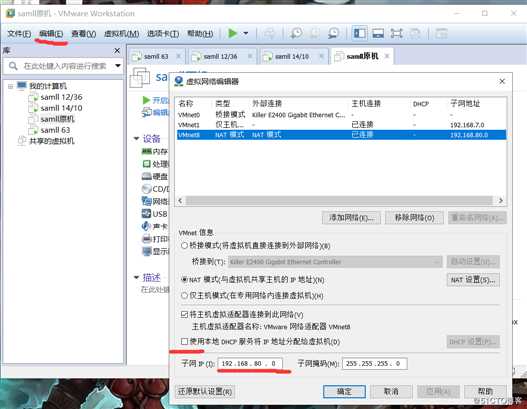Open NAT 设置 dialog

[x=473, y=280]
